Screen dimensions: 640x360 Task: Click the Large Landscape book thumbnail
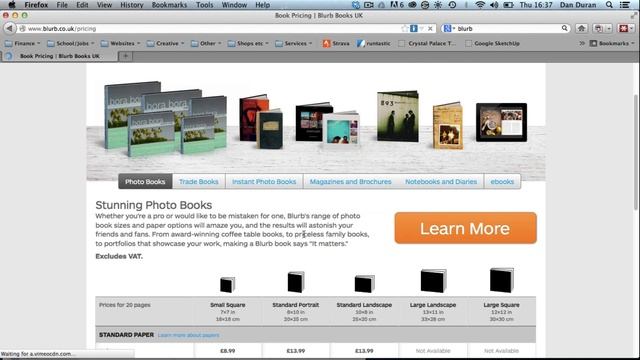[x=433, y=281]
